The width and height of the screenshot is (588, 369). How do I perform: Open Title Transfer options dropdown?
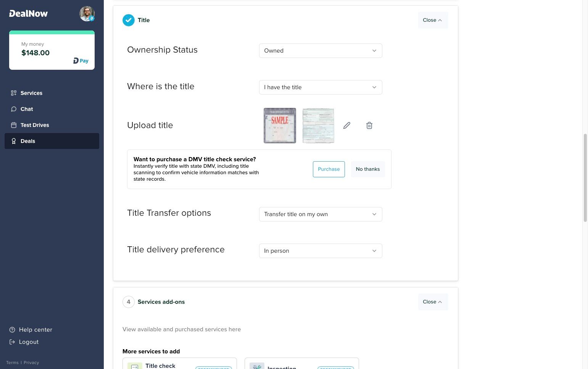(320, 214)
